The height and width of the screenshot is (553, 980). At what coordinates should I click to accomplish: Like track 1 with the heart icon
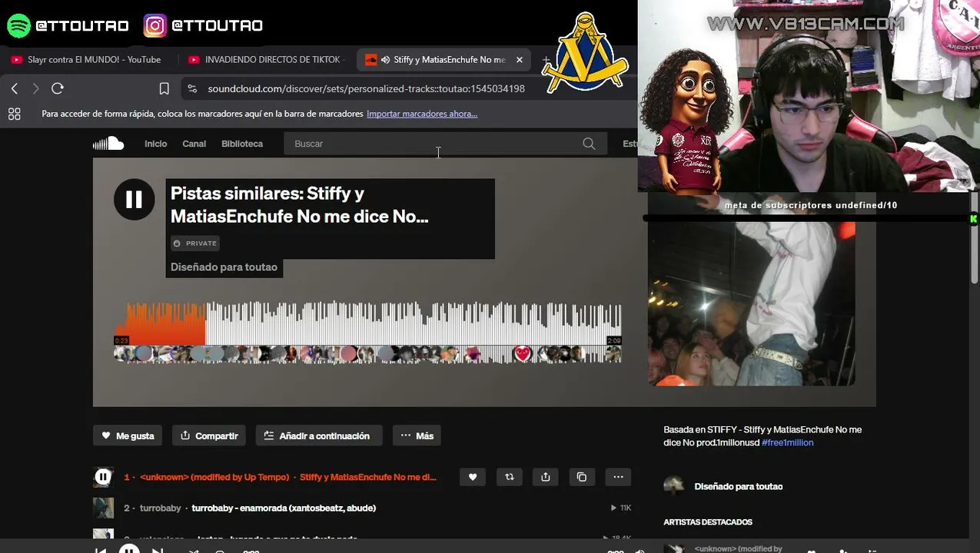(x=473, y=477)
